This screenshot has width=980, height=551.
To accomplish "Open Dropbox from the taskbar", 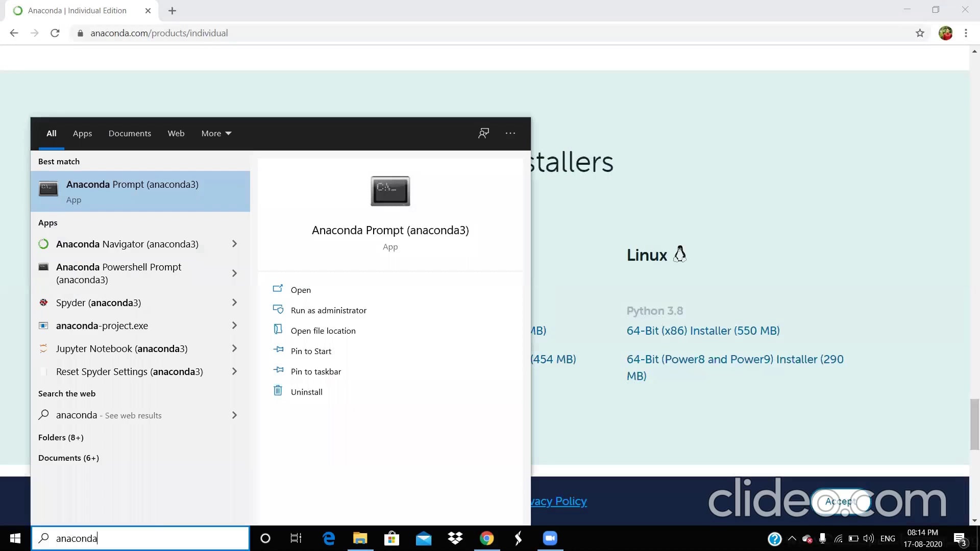I will click(x=455, y=538).
